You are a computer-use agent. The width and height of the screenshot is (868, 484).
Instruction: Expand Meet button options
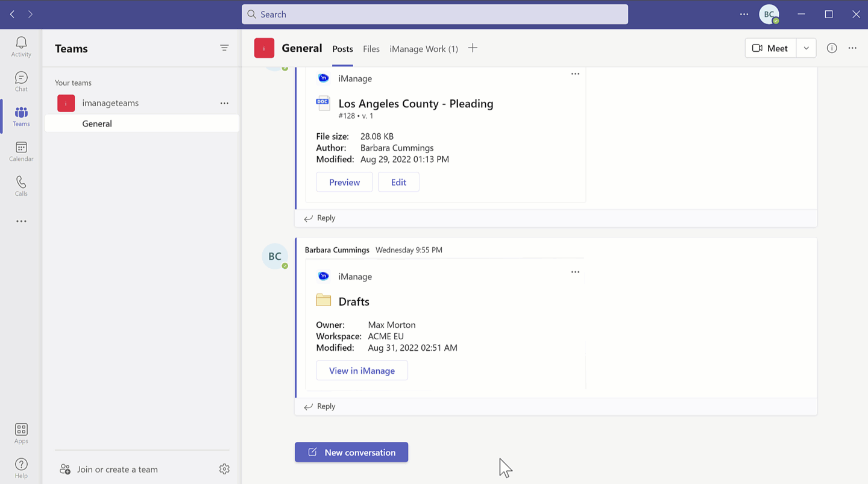(806, 48)
